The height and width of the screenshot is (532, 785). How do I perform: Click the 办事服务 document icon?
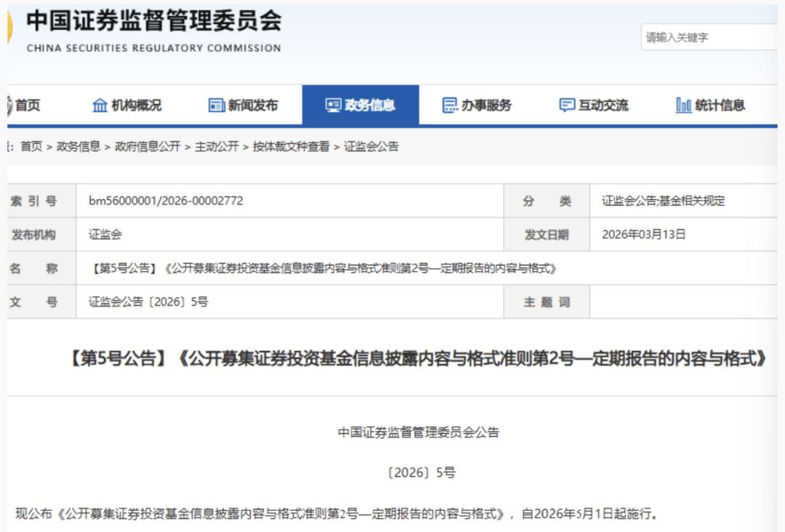pos(450,105)
